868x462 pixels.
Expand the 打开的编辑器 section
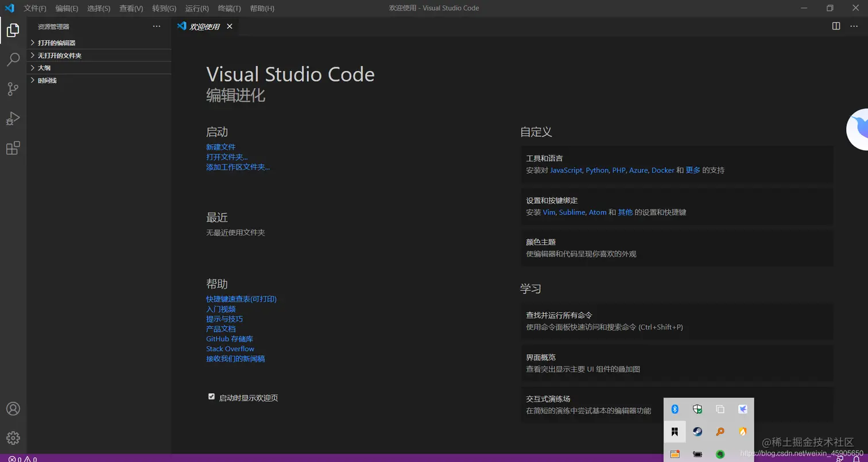coord(99,43)
